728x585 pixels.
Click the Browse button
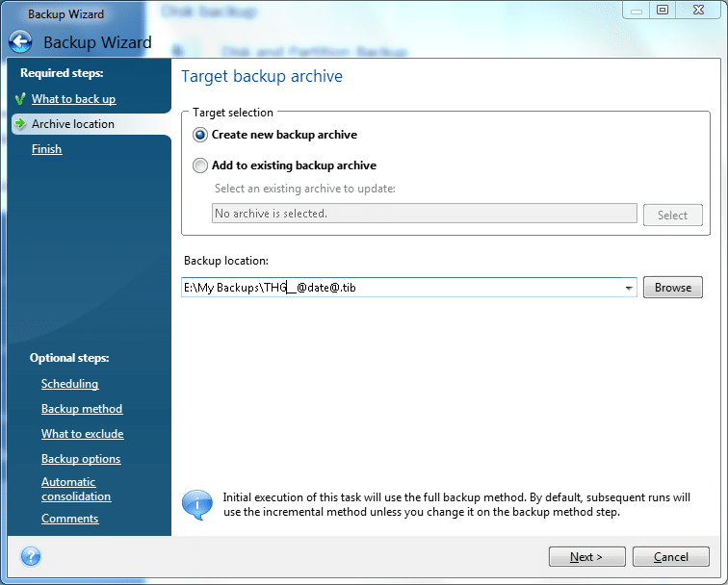click(x=673, y=288)
